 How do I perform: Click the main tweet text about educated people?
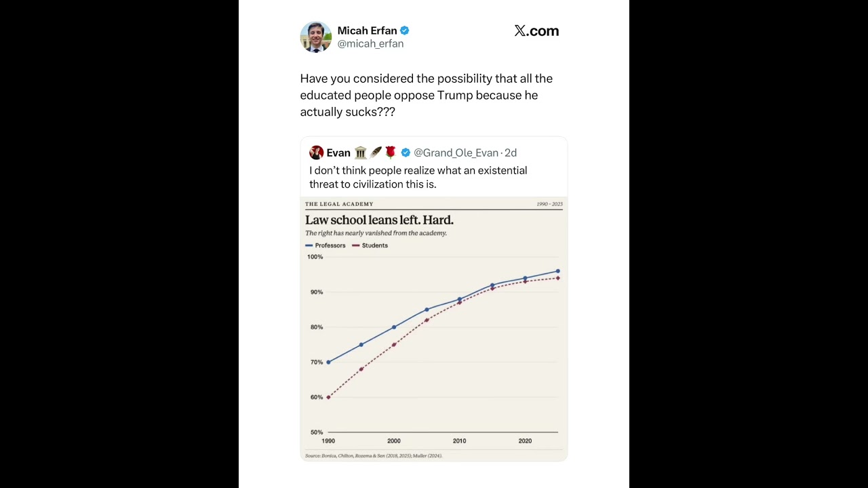[427, 95]
